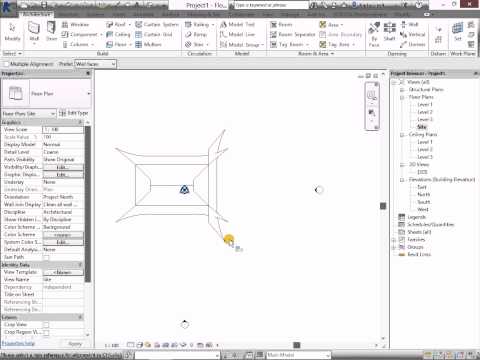The width and height of the screenshot is (480, 360).
Task: Select the Curtain Grid tool
Action: pyautogui.click(x=154, y=34)
